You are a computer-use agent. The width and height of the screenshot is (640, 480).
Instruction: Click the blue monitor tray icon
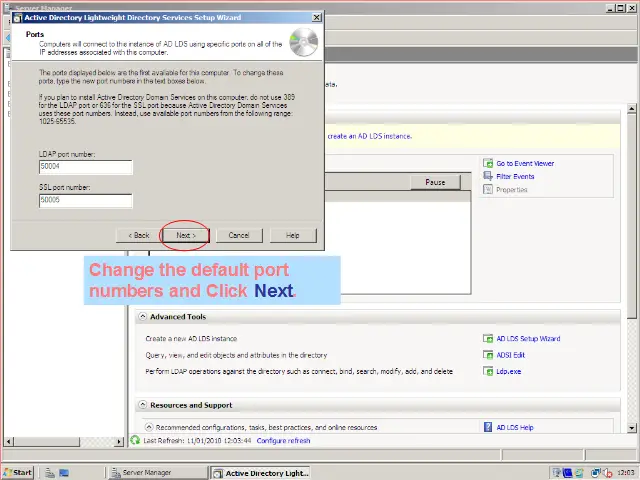tap(567, 473)
